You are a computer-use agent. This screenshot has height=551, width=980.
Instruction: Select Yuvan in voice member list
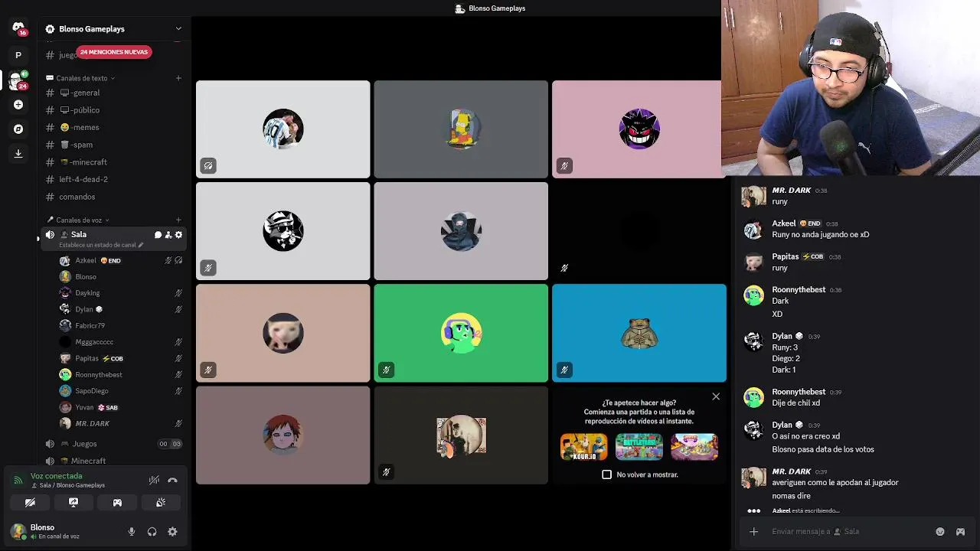pos(120,407)
